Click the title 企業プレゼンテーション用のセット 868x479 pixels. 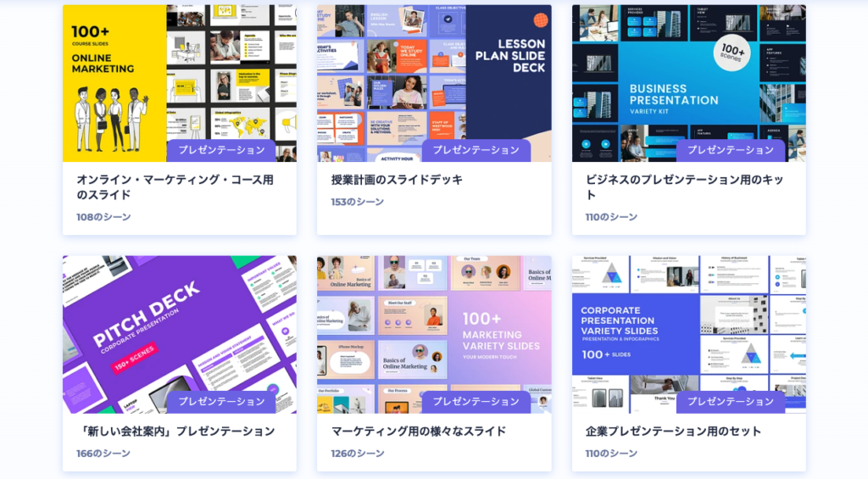point(673,432)
